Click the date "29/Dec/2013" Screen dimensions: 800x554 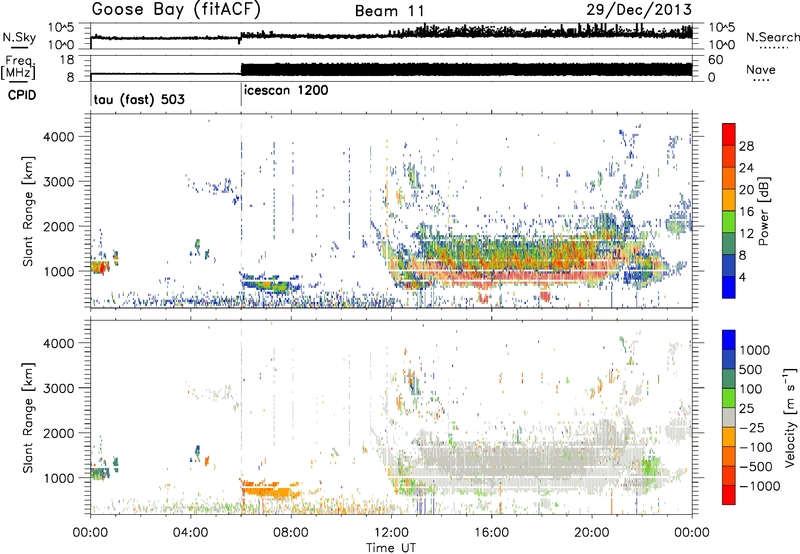[x=639, y=9]
